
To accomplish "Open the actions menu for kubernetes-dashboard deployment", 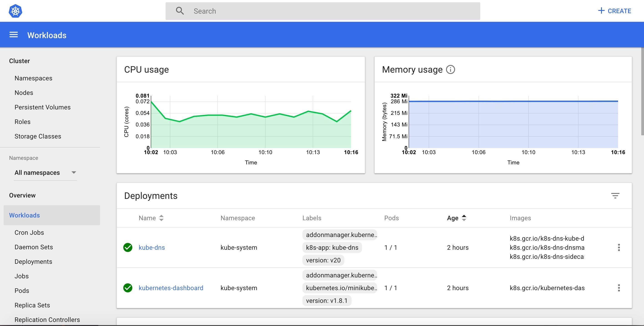I will (x=619, y=288).
